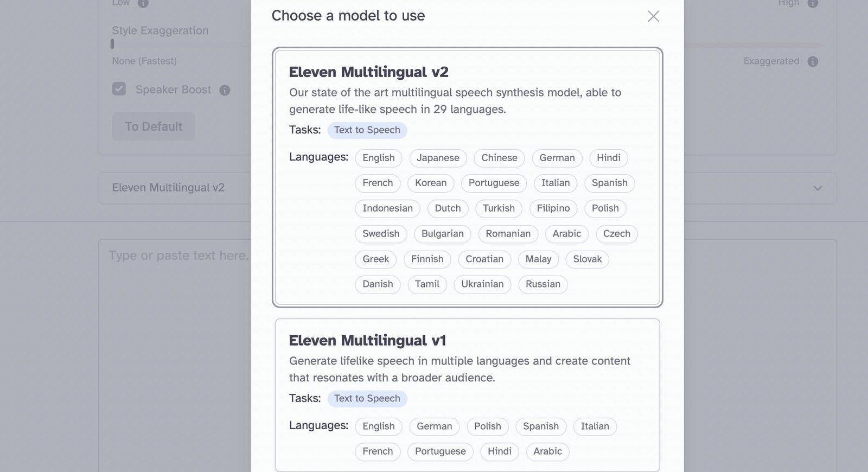868x472 pixels.
Task: Click the Text to Speech tag under v2
Action: click(367, 130)
